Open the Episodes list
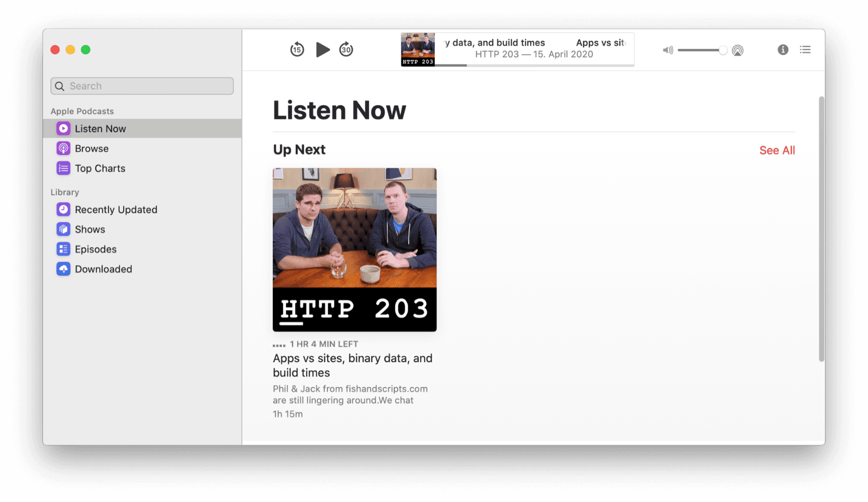 [95, 249]
